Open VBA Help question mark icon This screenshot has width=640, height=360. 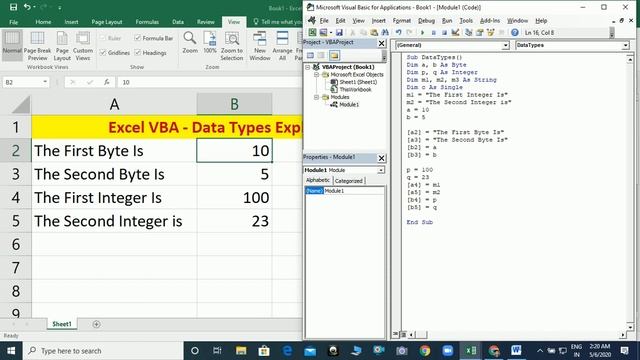515,33
